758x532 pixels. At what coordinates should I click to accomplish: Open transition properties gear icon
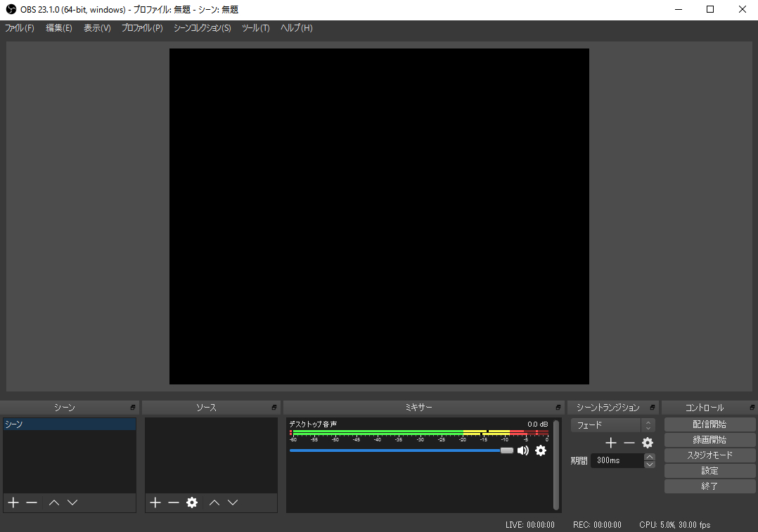pos(648,443)
